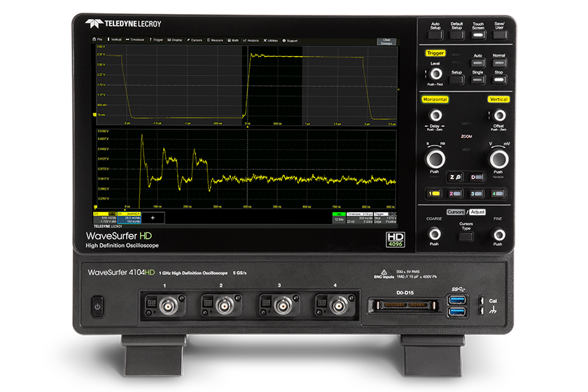This screenshot has height=392, width=588.
Task: Tap the ground symbol terminal
Action: [482, 311]
